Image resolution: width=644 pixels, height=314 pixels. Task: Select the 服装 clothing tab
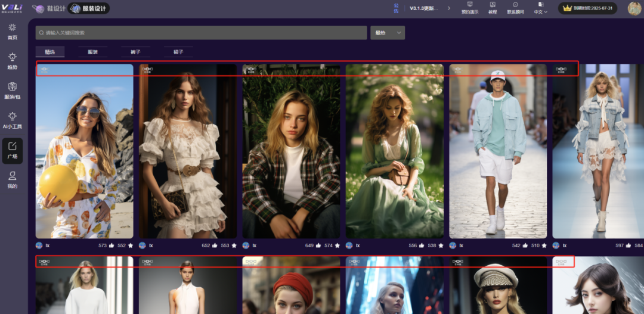93,52
